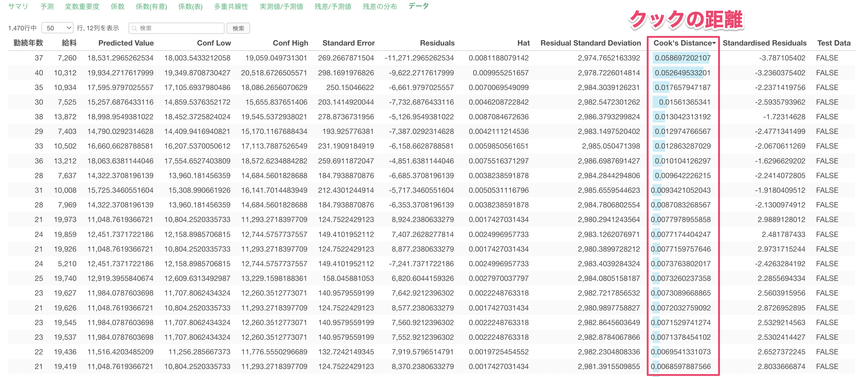The height and width of the screenshot is (377, 868).
Task: Click standardised residual 2.5302414427
Action: [781, 337]
